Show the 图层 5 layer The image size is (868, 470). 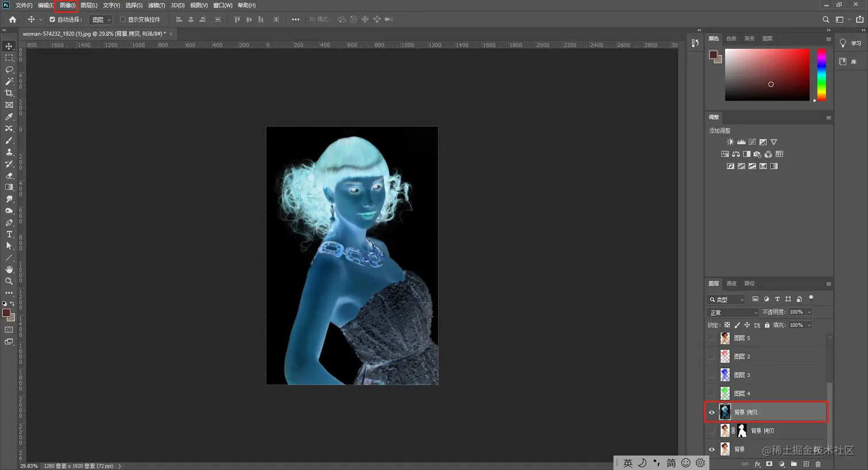(712, 339)
